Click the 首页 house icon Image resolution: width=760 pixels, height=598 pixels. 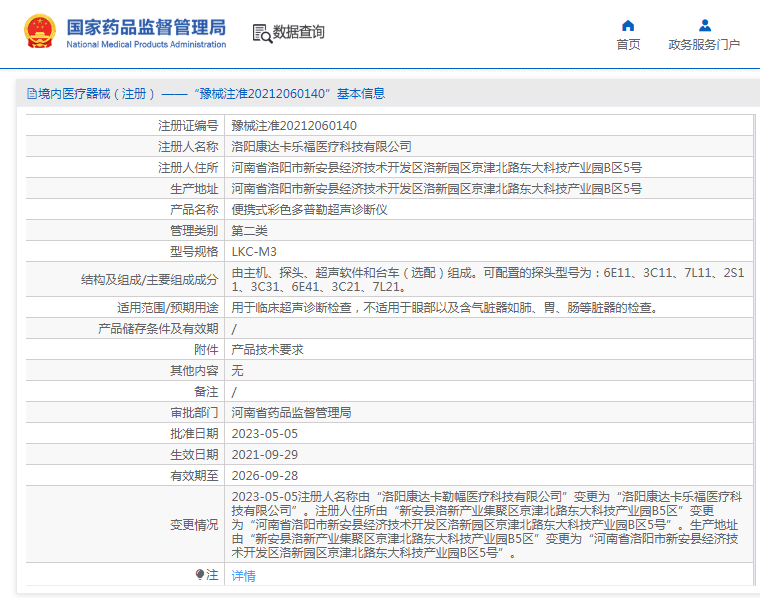click(x=628, y=25)
